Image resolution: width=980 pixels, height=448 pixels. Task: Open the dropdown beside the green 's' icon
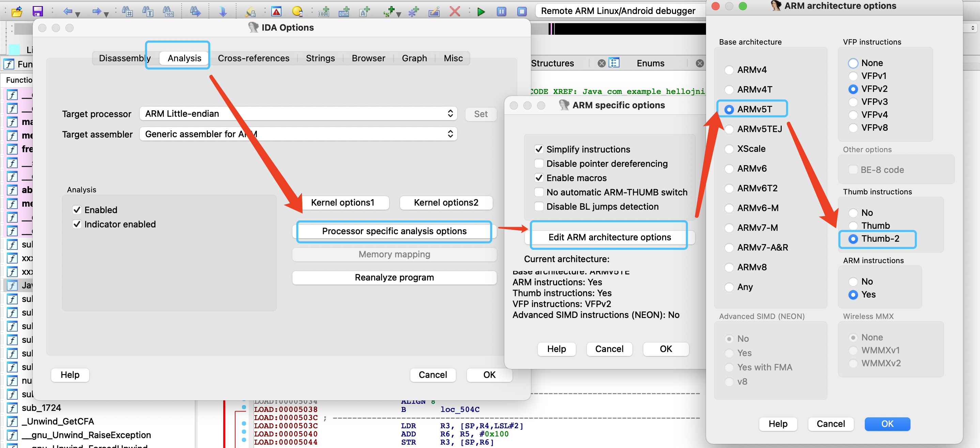click(x=398, y=14)
